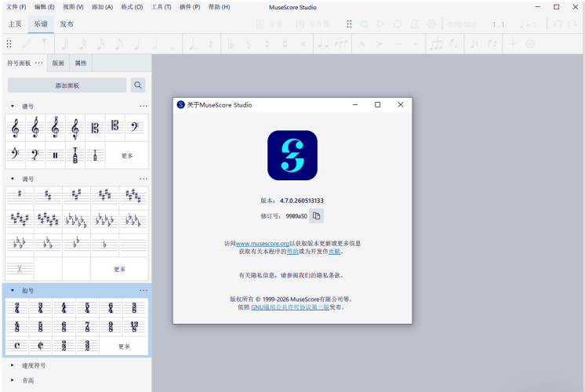Open the 谱号 section three-dot menu

coord(144,107)
